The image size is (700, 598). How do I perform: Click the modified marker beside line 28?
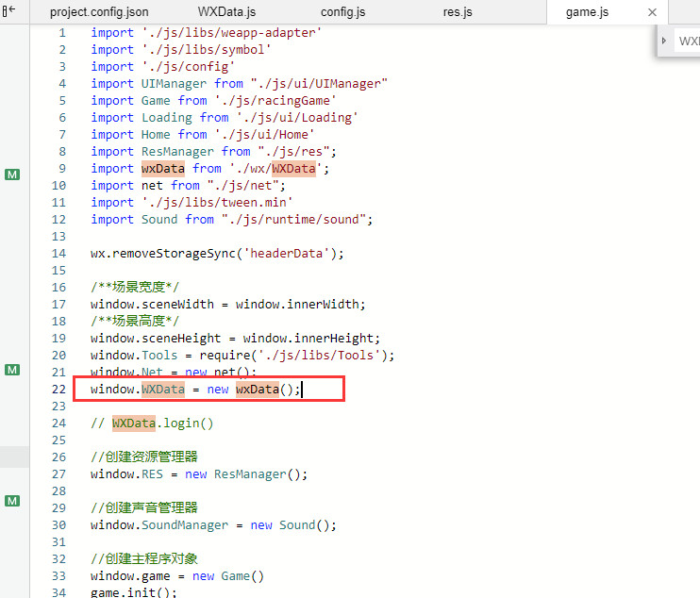point(12,501)
